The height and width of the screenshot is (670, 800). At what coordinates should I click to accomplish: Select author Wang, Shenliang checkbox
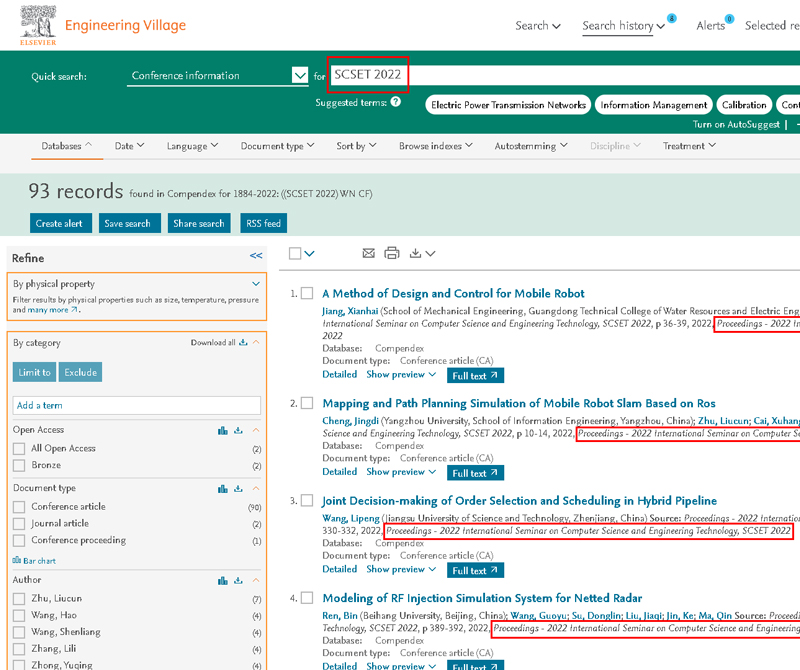point(19,632)
